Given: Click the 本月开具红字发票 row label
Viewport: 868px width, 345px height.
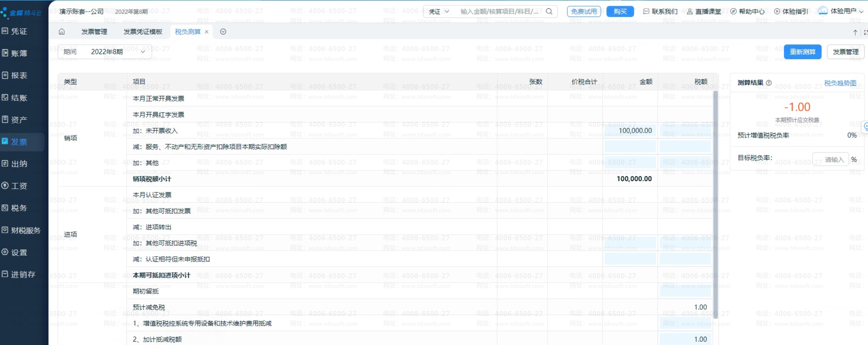Looking at the screenshot, I should point(159,115).
